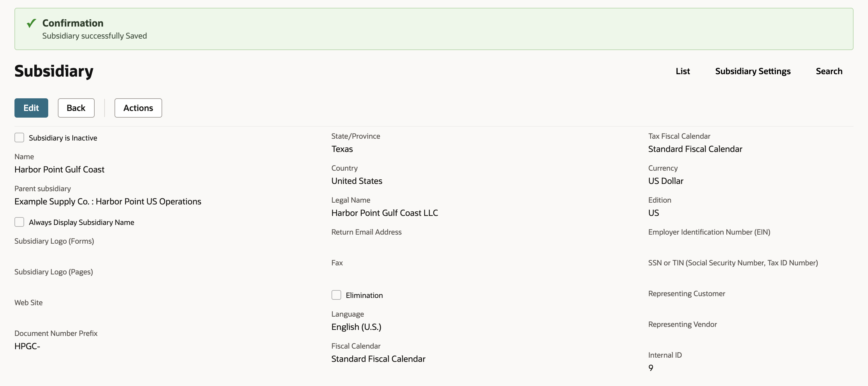The height and width of the screenshot is (386, 868).
Task: Click the English (U.S.) language value
Action: (x=356, y=327)
